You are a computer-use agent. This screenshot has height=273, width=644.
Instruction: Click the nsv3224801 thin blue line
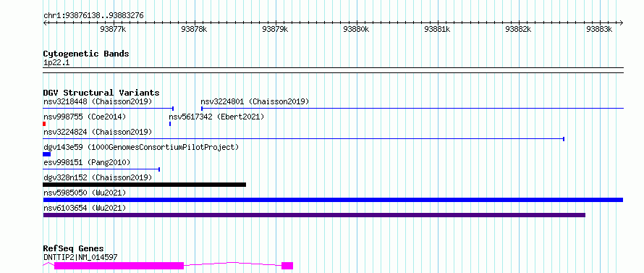coord(412,109)
